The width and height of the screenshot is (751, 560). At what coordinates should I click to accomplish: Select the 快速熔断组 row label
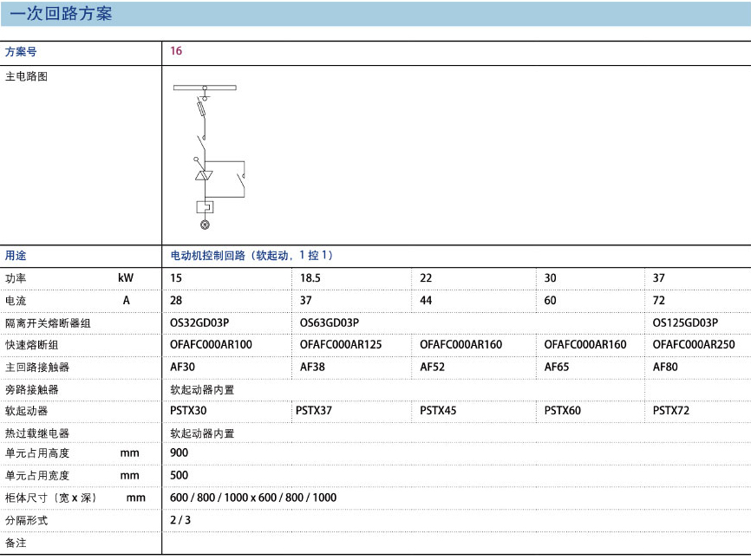[31, 345]
